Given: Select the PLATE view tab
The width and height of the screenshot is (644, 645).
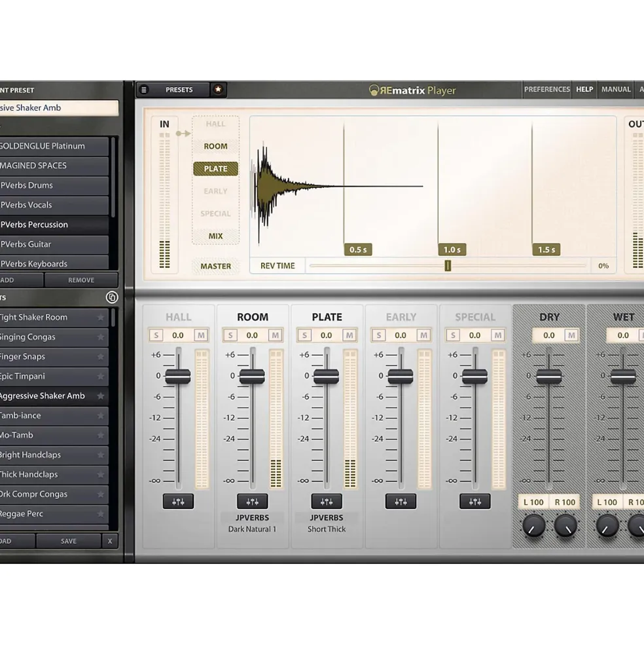Looking at the screenshot, I should click(x=215, y=169).
